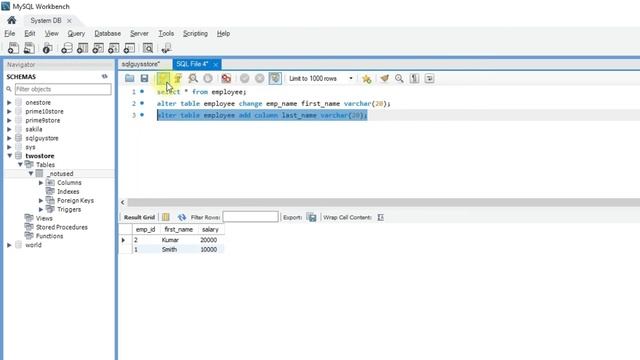640x360 pixels.
Task: Open the Database menu
Action: click(x=108, y=33)
